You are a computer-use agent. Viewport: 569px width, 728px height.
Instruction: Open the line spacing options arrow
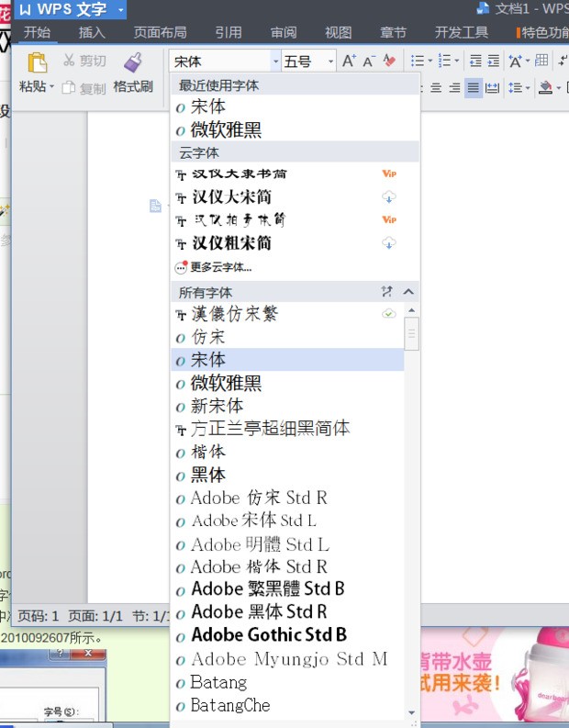point(528,88)
